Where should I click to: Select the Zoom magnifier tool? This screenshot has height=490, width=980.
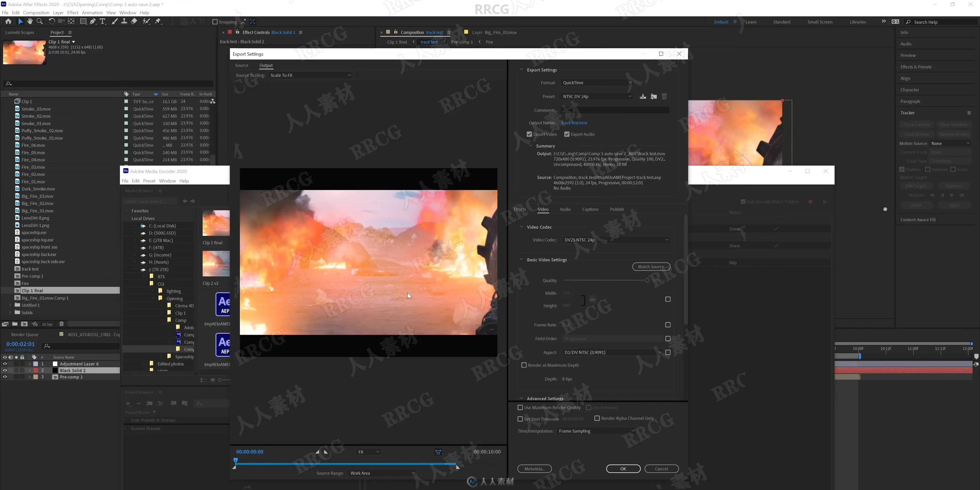(40, 22)
